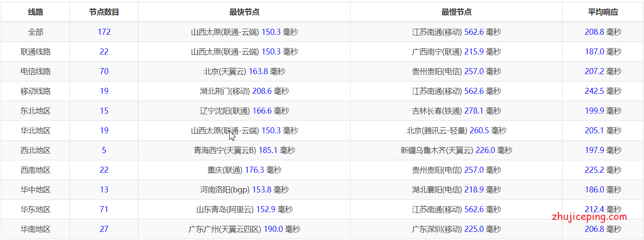Select the 东北地区 row label
Image resolution: width=644 pixels, height=240 pixels.
[x=36, y=111]
